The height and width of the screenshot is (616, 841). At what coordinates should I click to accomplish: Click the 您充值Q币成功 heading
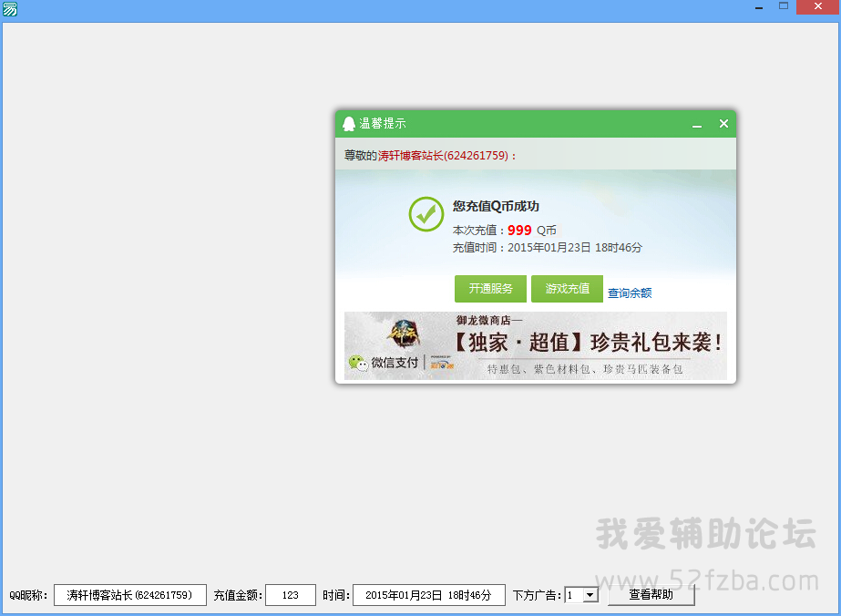click(496, 206)
